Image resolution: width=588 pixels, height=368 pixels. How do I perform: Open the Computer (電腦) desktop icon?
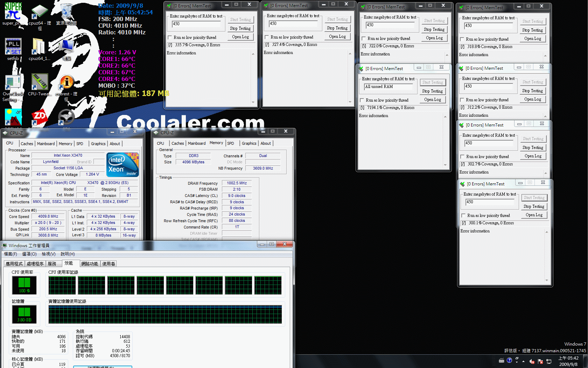tap(66, 46)
